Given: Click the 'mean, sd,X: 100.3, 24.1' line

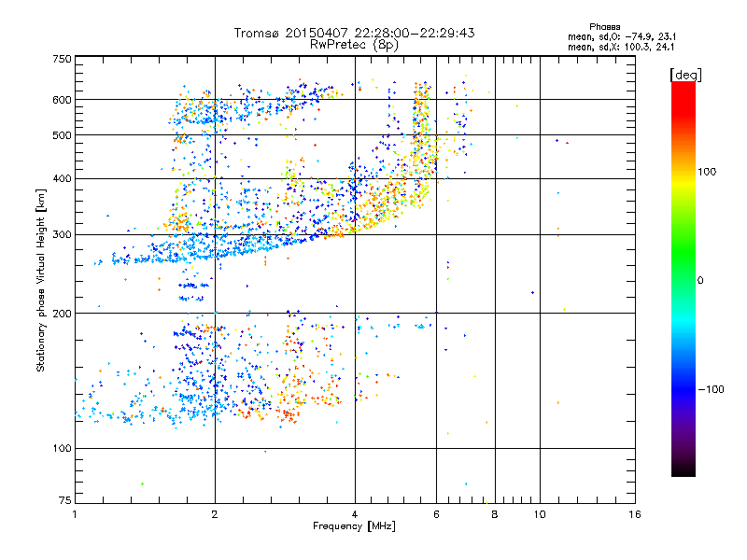Looking at the screenshot, I should coord(621,48).
